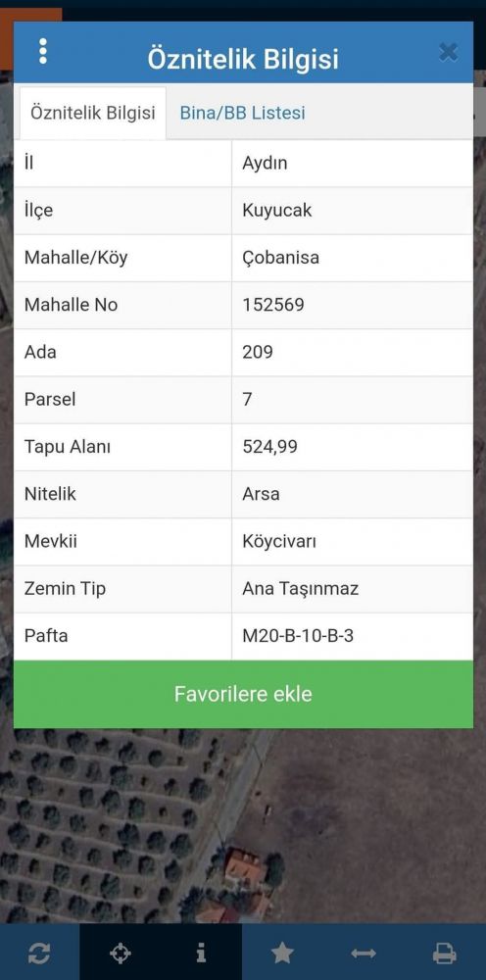Click the red-roofed house on the map
Image resolution: width=486 pixels, height=980 pixels.
(247, 870)
